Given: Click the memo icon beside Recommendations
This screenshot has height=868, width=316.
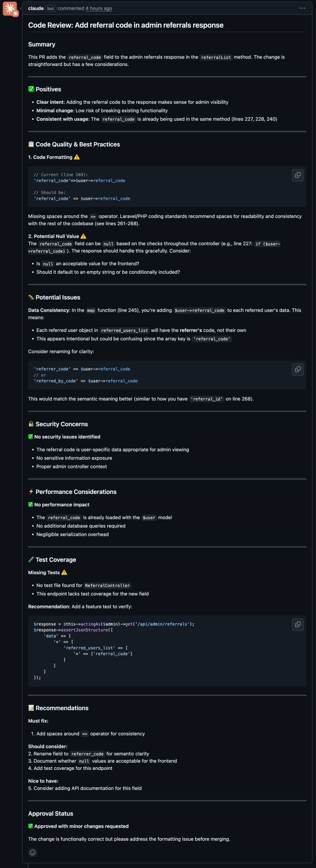Looking at the screenshot, I should pyautogui.click(x=31, y=708).
